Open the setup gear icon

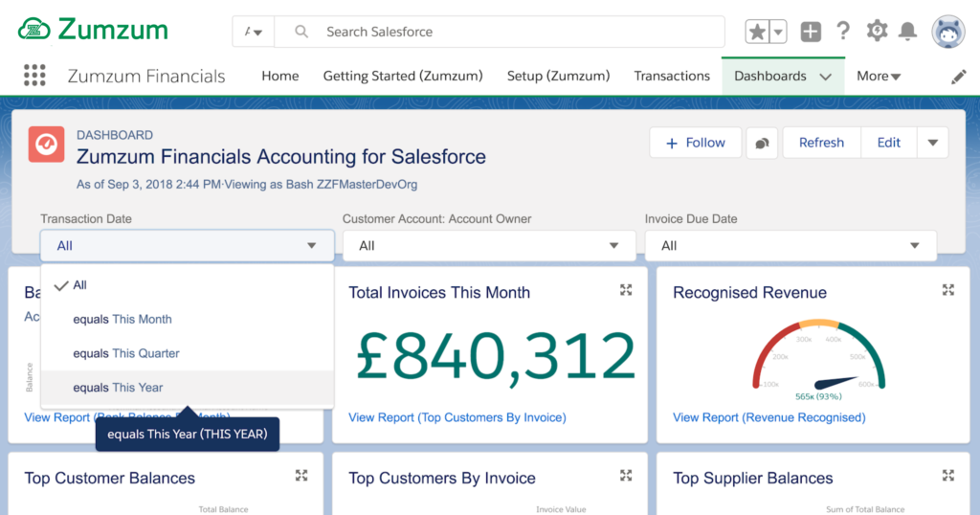877,31
